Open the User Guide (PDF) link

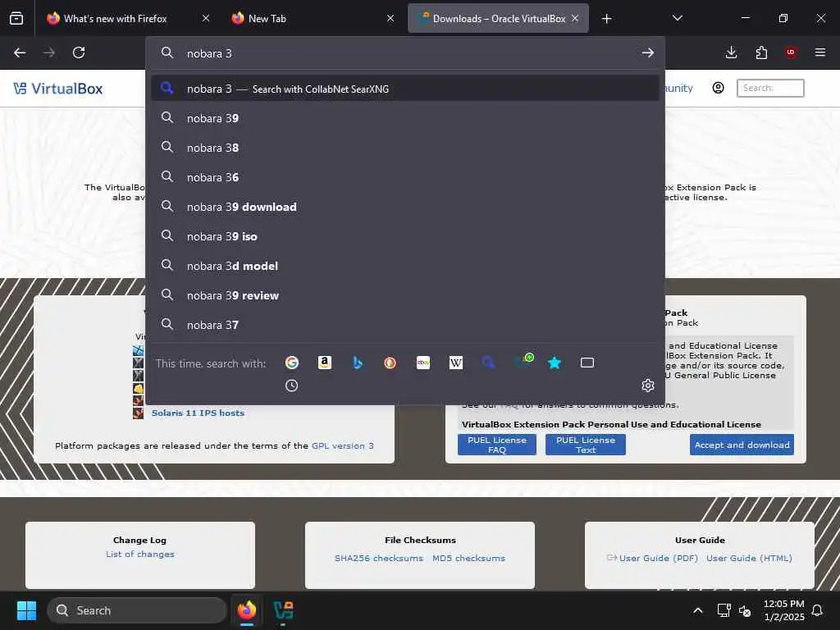click(x=659, y=558)
